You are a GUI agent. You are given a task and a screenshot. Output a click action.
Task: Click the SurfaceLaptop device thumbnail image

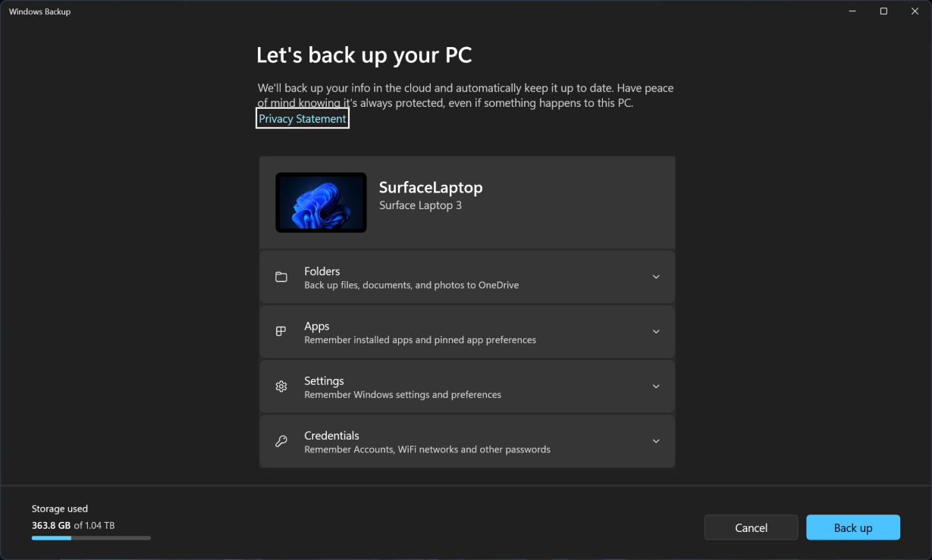321,202
